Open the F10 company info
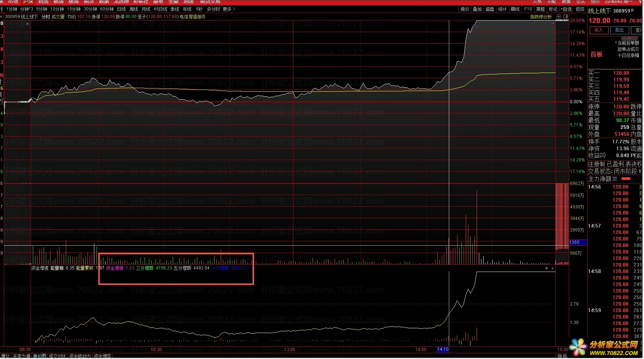 point(528,9)
